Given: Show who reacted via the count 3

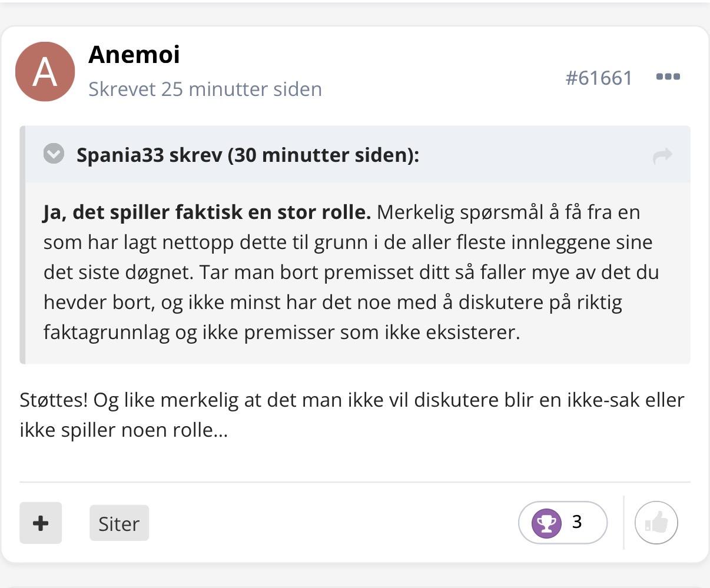Looking at the screenshot, I should click(577, 522).
